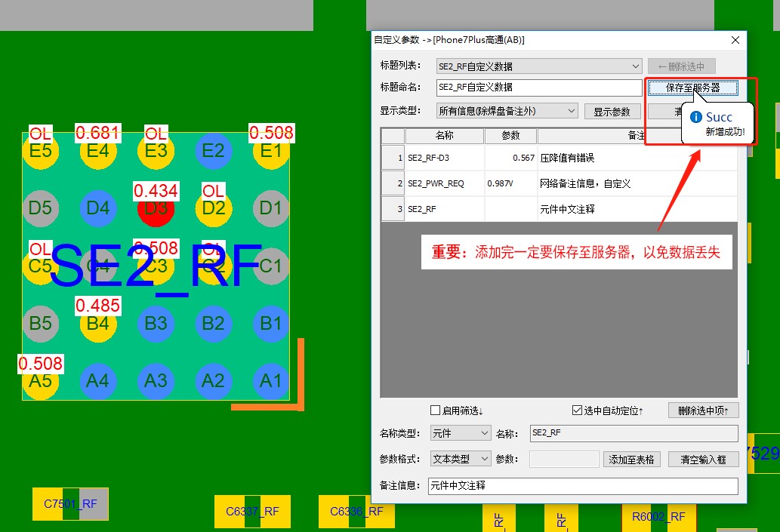Click 删除选中项 button

(x=704, y=411)
